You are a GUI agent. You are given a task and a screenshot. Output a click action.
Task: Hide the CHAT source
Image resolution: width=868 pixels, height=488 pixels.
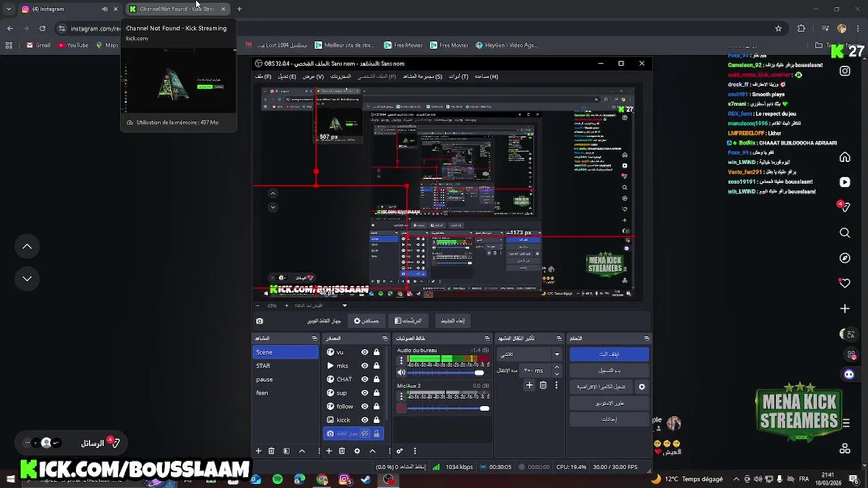[x=365, y=380]
